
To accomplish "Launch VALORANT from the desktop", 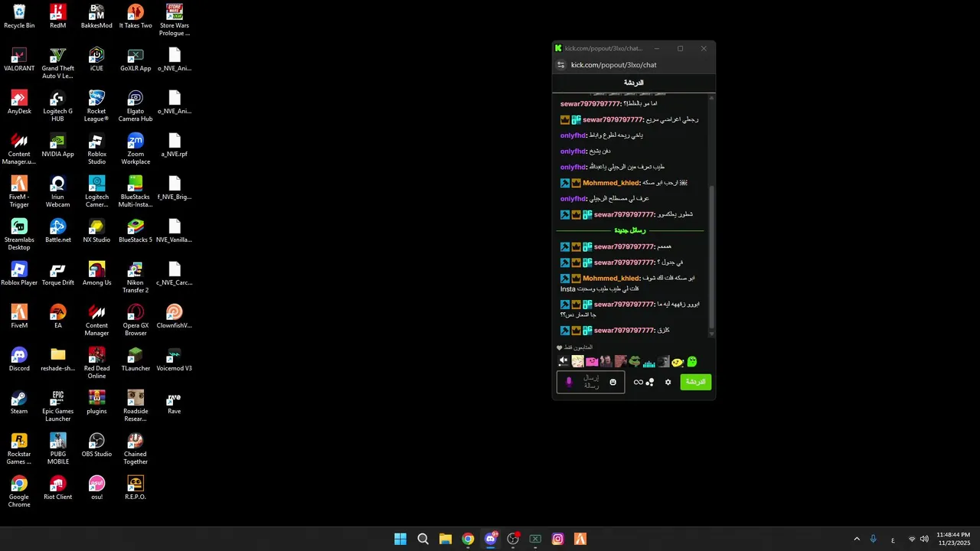I will click(19, 60).
